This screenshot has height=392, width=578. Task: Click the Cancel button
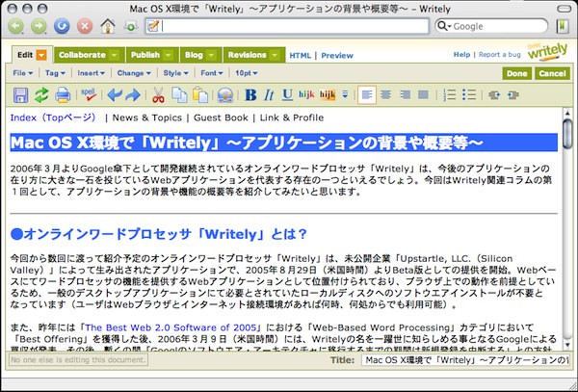point(552,73)
